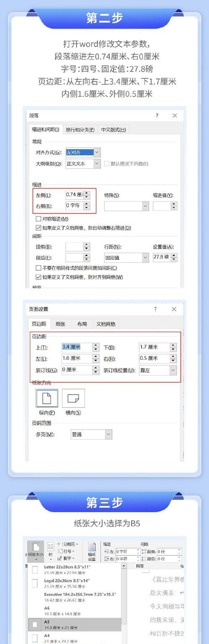This screenshot has height=644, width=209.
Task: Toggle the 对称缩进 checkbox
Action: point(39,219)
